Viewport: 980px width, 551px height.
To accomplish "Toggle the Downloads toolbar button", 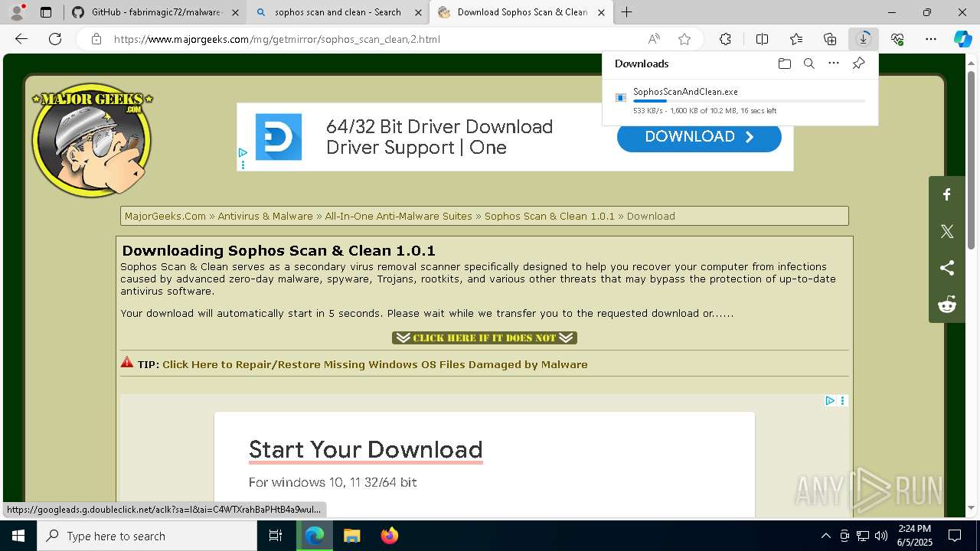I will click(x=864, y=39).
